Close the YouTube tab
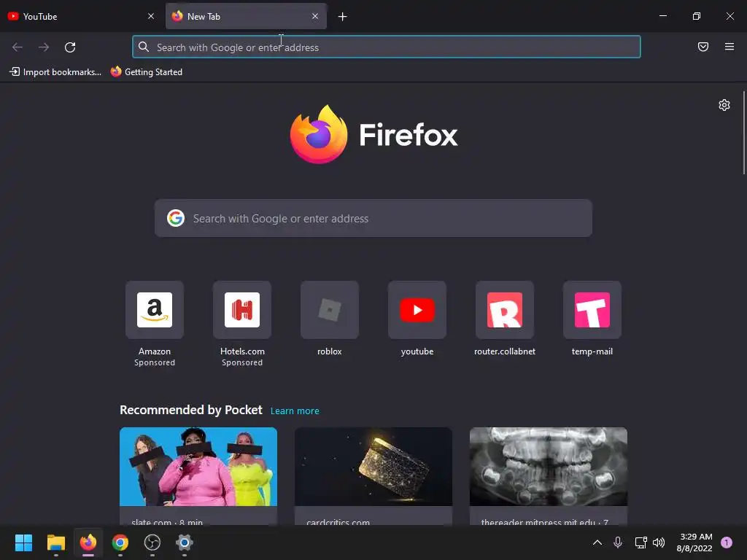 coord(151,16)
